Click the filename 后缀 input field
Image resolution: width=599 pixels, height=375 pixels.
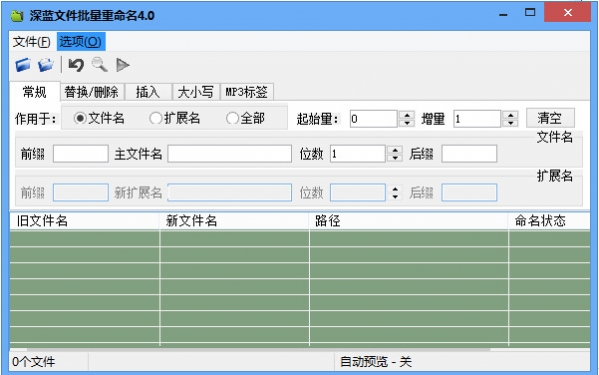[x=469, y=154]
